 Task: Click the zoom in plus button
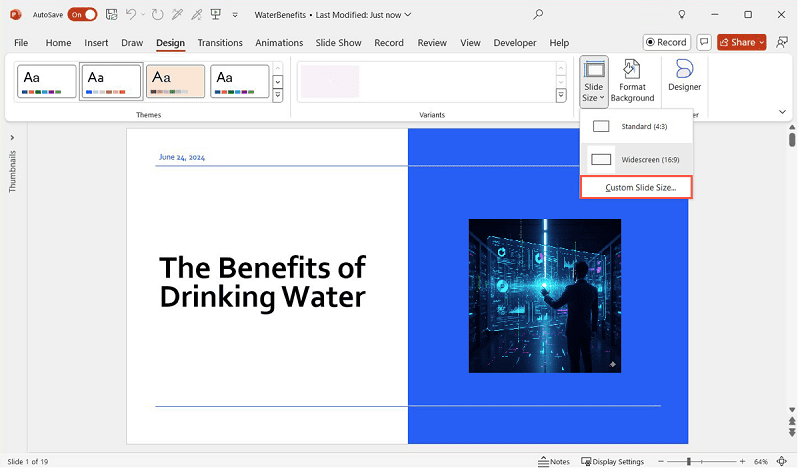(x=742, y=461)
